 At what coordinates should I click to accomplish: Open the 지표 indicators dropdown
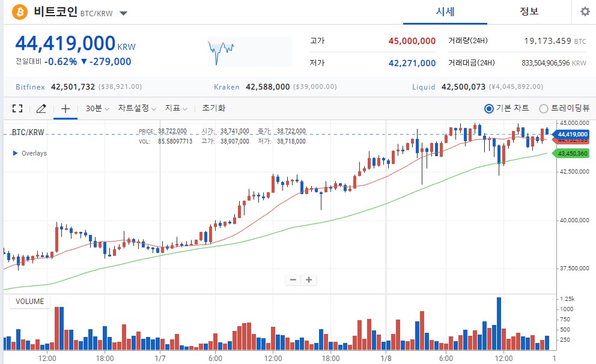176,108
